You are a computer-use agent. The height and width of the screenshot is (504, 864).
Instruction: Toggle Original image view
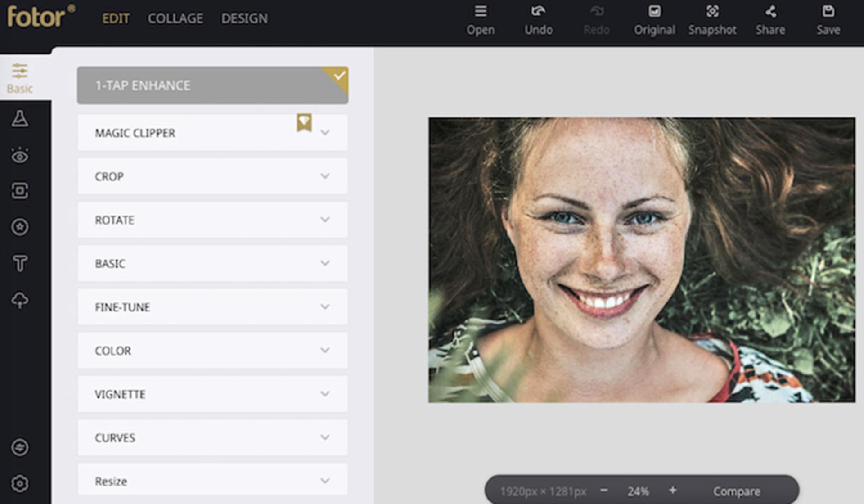(654, 20)
